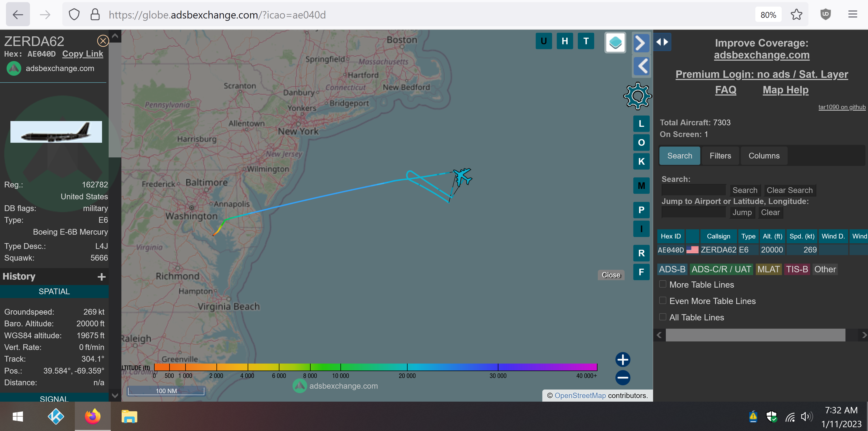The image size is (868, 431).
Task: Toggle the F follow aircraft button
Action: 641,272
